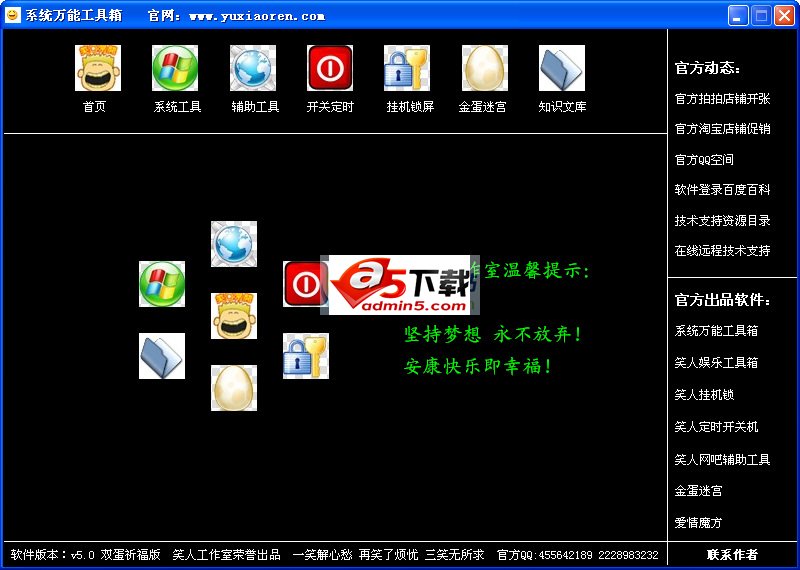Click the www.yuxiaoren.com website text in title
This screenshot has width=800, height=570.
tap(257, 16)
